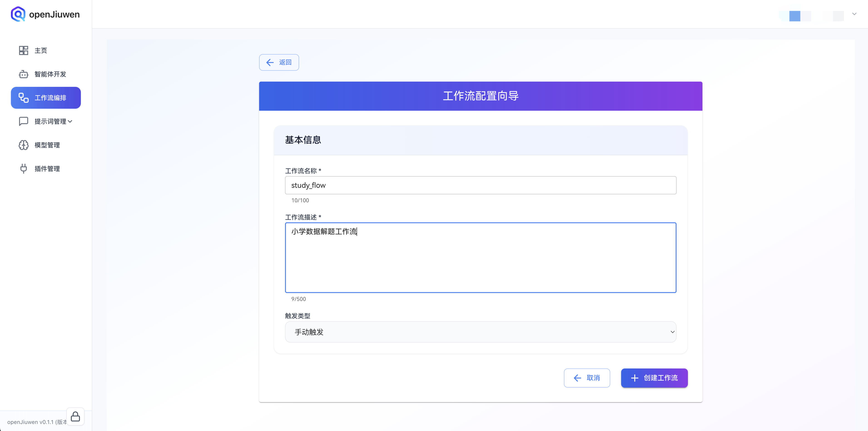Image resolution: width=868 pixels, height=431 pixels.
Task: Click the plus icon inside 创建工作流 button
Action: 635,378
